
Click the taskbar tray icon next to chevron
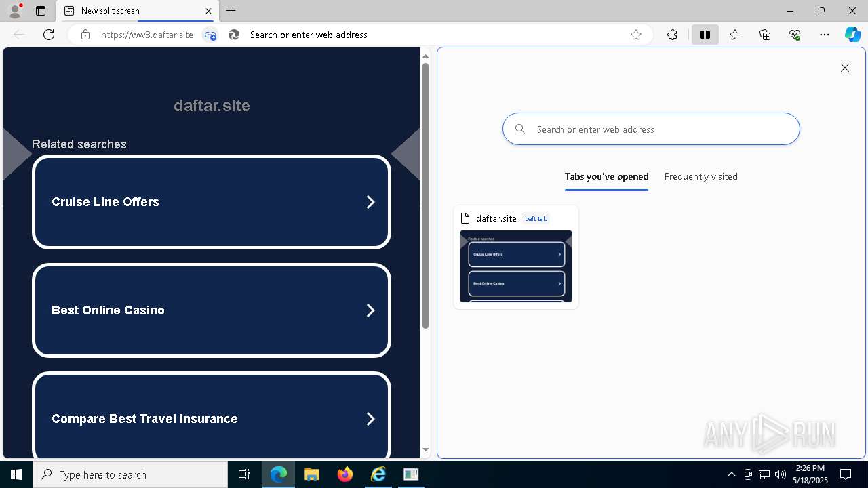pyautogui.click(x=748, y=474)
